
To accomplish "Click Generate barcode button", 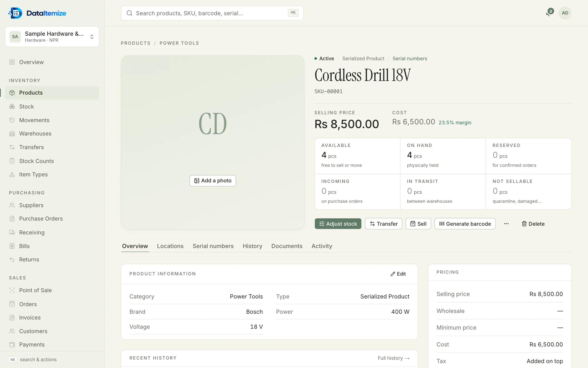I will tap(465, 224).
